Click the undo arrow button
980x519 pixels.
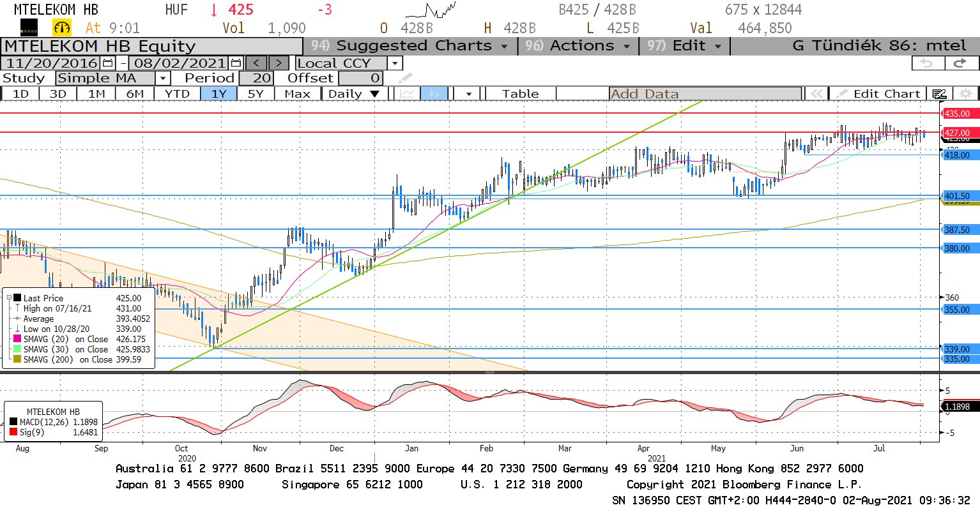point(927,63)
